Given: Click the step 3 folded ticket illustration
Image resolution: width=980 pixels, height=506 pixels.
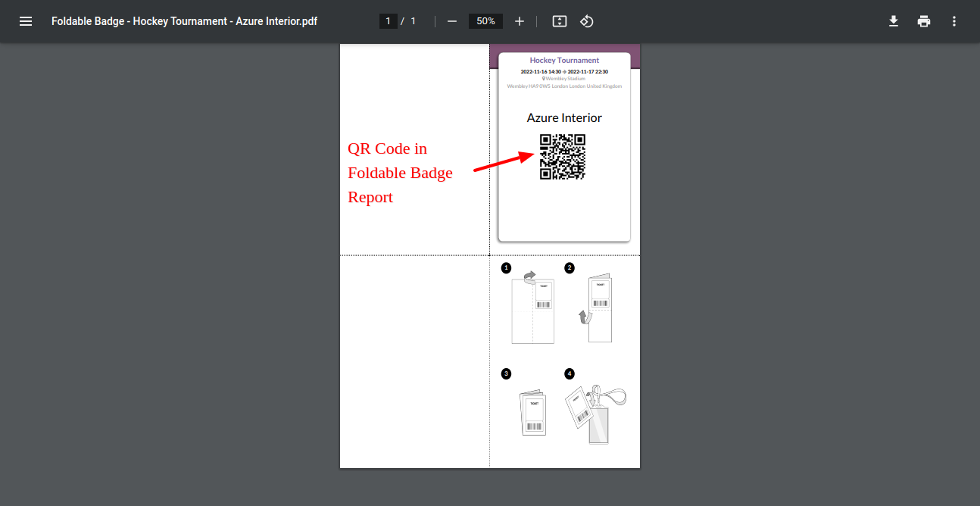Looking at the screenshot, I should tap(533, 413).
